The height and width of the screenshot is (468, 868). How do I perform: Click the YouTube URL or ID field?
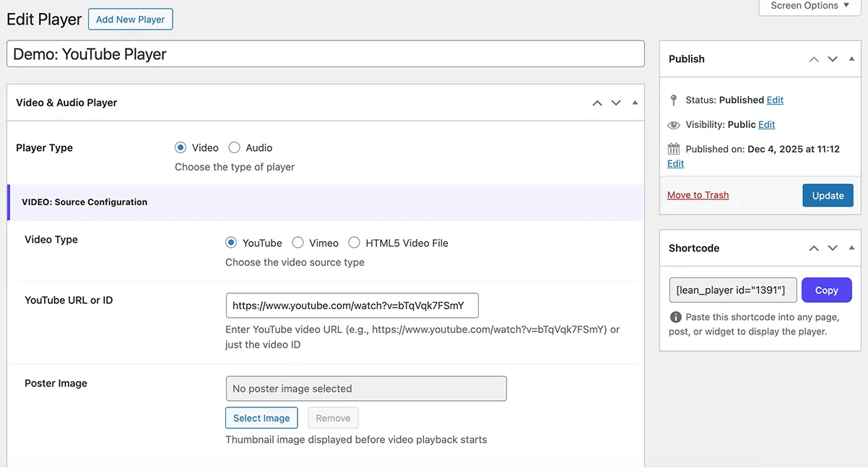click(x=352, y=305)
